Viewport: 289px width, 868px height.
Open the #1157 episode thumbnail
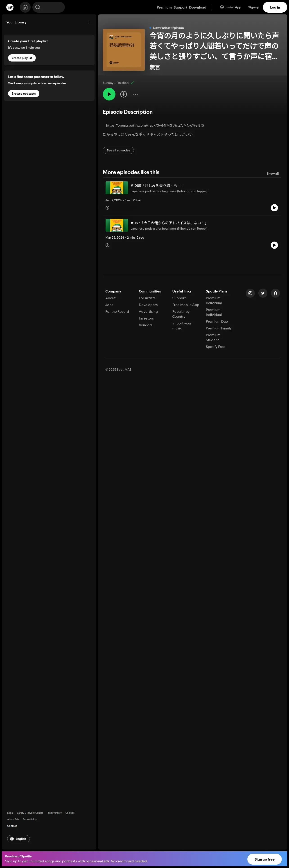[117, 225]
